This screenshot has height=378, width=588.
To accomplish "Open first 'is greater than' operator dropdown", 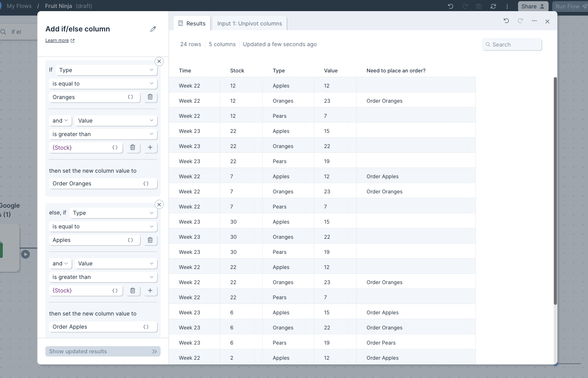I will pos(103,134).
